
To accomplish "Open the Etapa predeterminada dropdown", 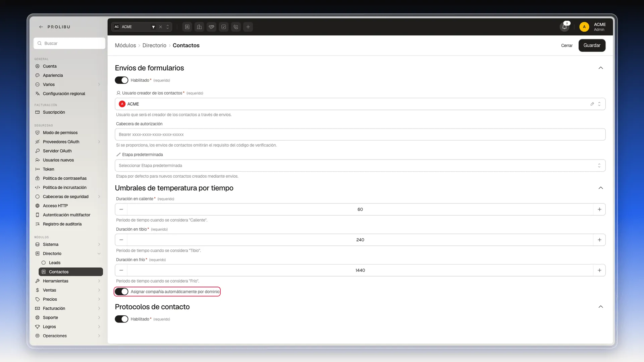I will pyautogui.click(x=360, y=166).
